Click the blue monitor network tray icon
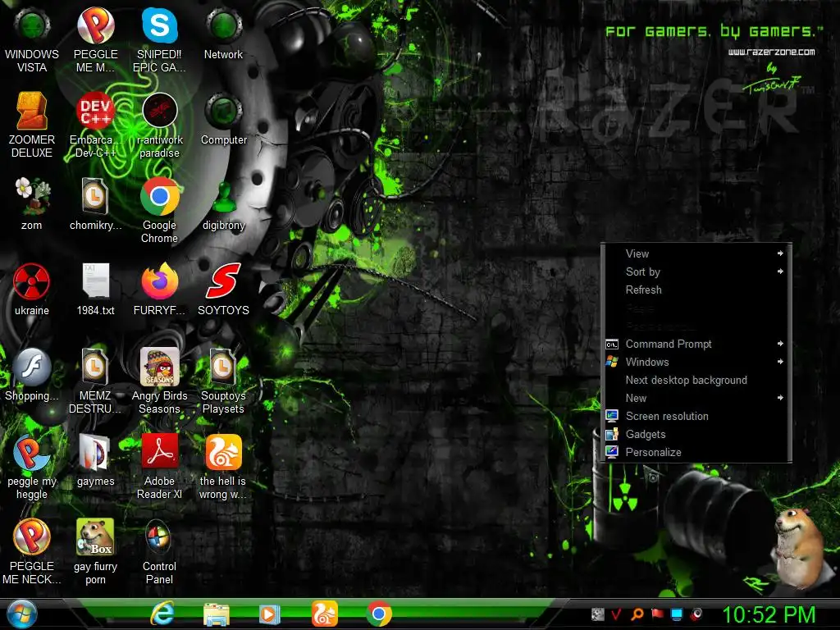 pos(677,614)
